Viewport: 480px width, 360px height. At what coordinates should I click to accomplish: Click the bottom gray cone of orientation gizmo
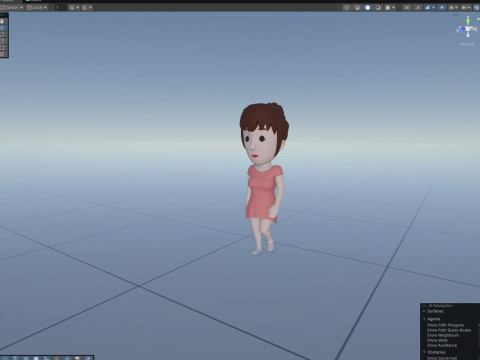468,34
